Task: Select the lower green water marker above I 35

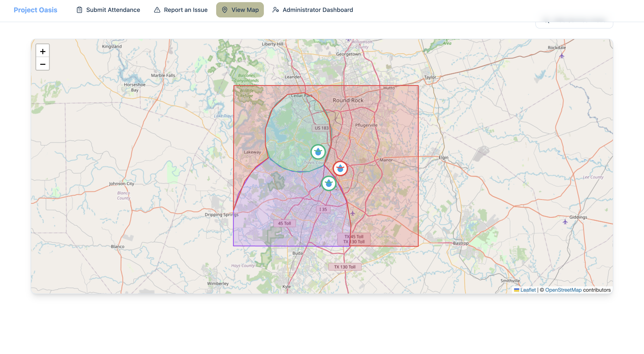Action: [x=329, y=183]
